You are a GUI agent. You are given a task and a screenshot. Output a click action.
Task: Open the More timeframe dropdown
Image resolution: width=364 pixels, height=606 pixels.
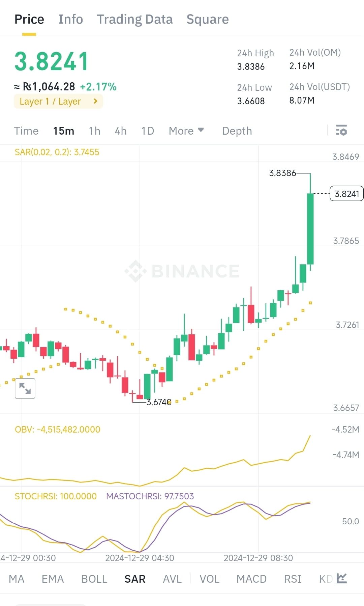pos(186,131)
